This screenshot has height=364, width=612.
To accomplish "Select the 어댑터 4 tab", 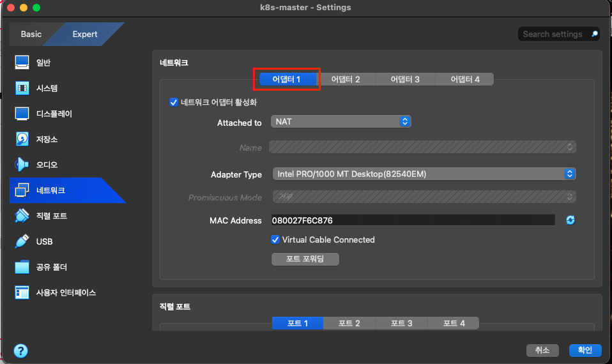I will (x=465, y=79).
